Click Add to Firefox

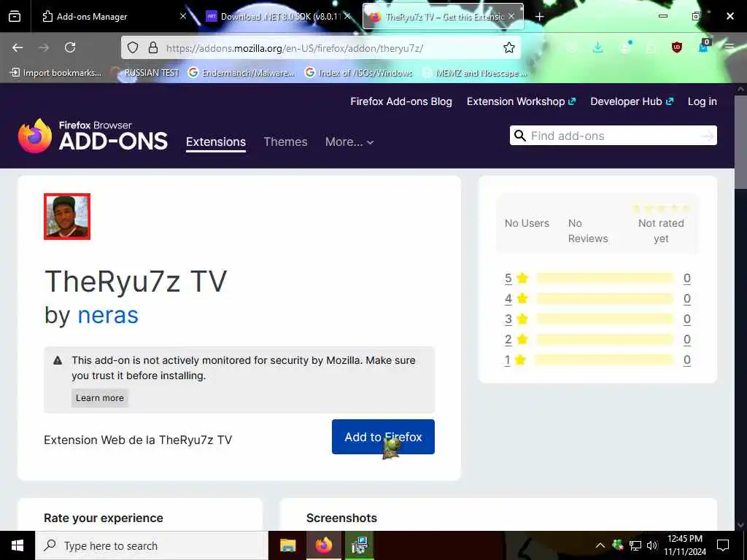click(383, 437)
